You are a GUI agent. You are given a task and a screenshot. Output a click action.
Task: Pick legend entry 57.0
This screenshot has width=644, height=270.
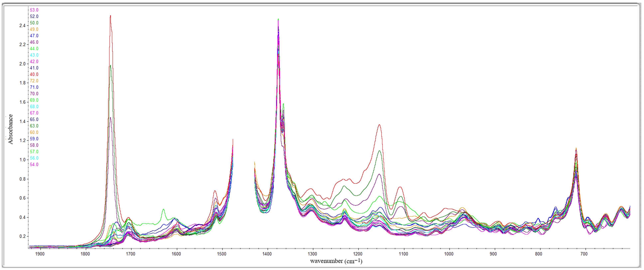34,152
